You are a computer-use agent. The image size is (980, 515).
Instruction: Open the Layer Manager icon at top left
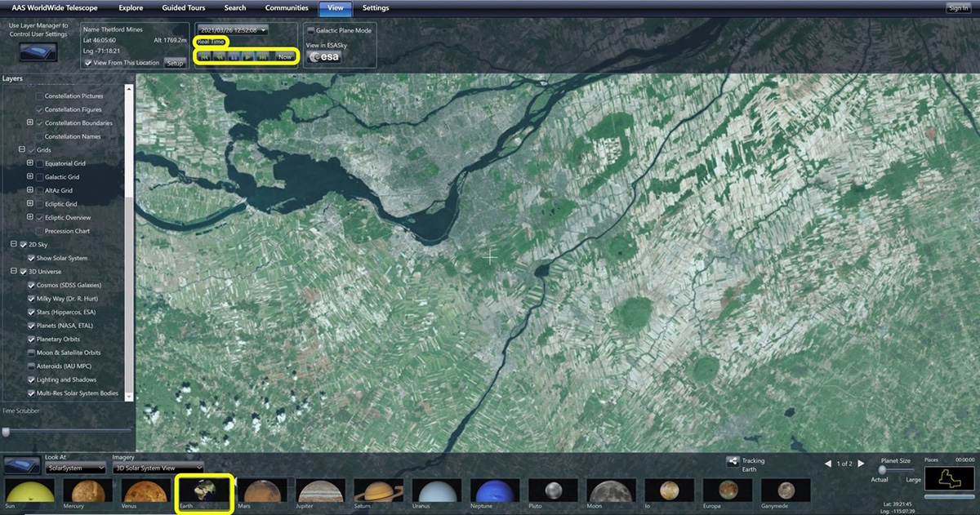click(x=38, y=52)
